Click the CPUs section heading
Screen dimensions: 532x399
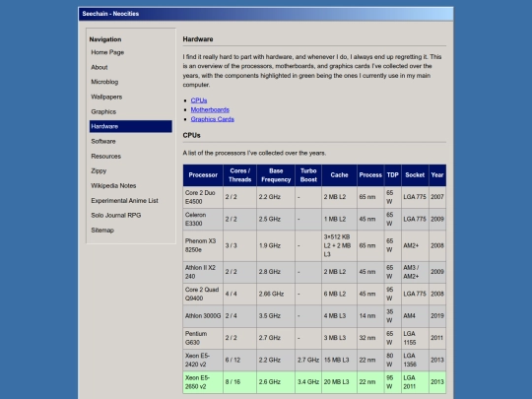click(x=192, y=135)
